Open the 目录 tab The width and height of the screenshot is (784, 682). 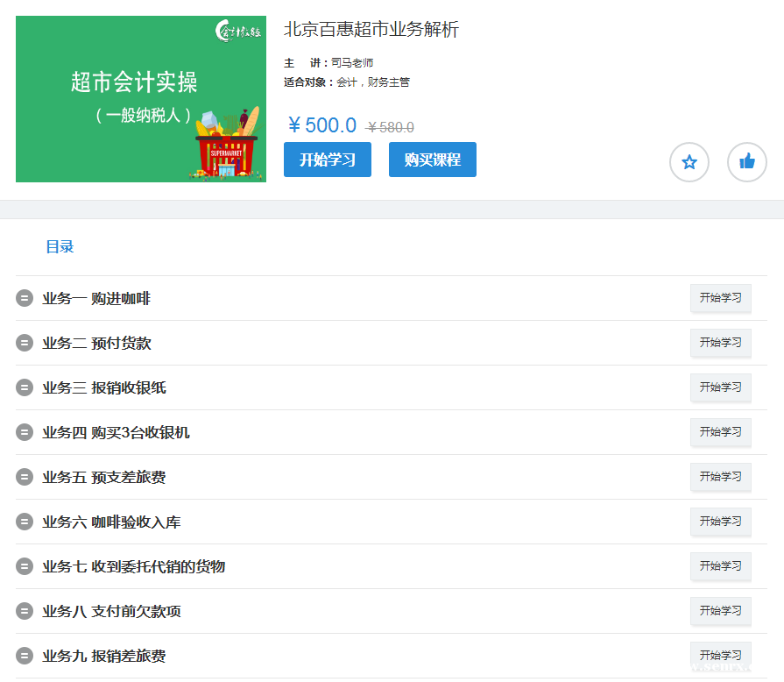(60, 247)
